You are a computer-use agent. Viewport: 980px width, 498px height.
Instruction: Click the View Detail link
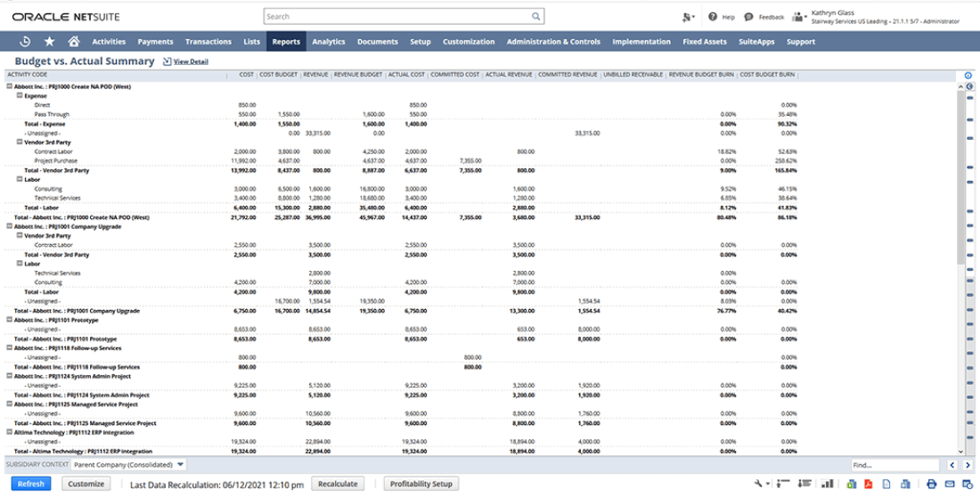click(191, 61)
